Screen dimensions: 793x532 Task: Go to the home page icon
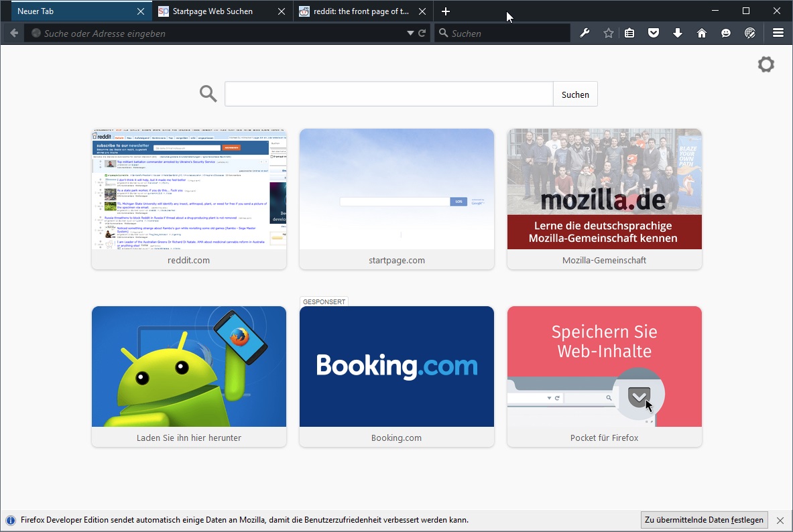tap(702, 34)
